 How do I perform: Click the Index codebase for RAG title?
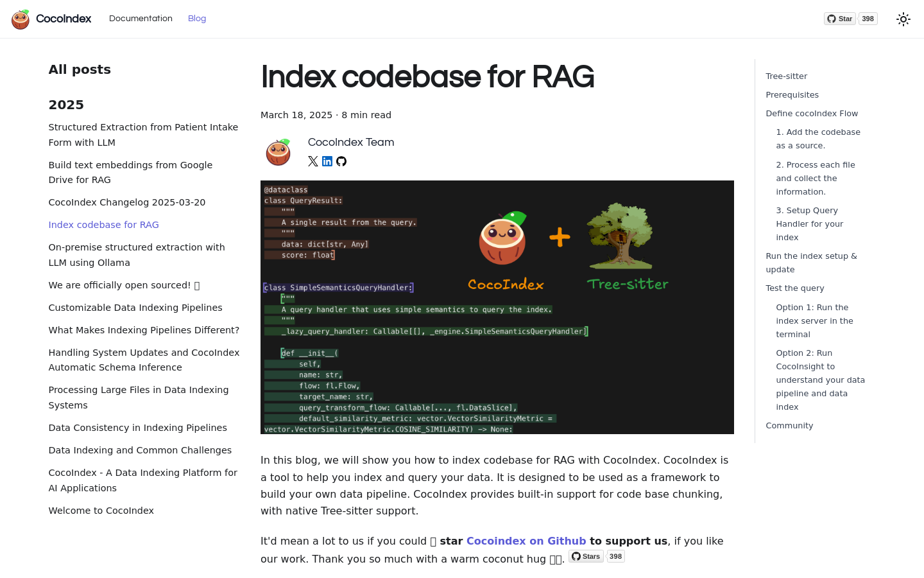pyautogui.click(x=427, y=77)
